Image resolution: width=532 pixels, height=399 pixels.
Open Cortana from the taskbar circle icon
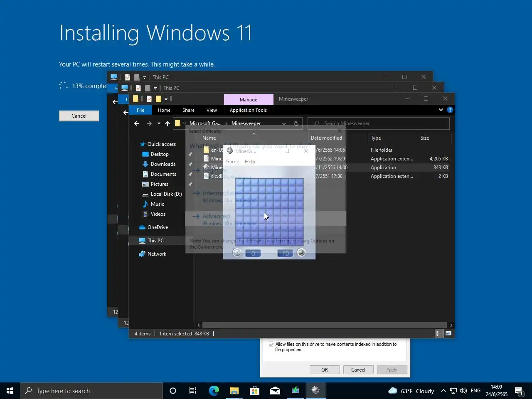pyautogui.click(x=173, y=391)
